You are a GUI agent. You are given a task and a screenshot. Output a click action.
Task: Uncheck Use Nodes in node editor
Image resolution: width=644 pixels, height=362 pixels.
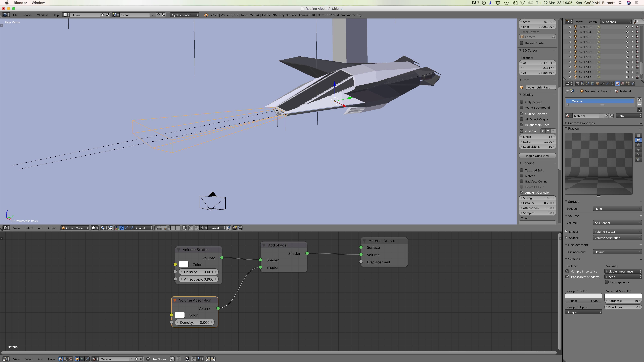[148, 359]
